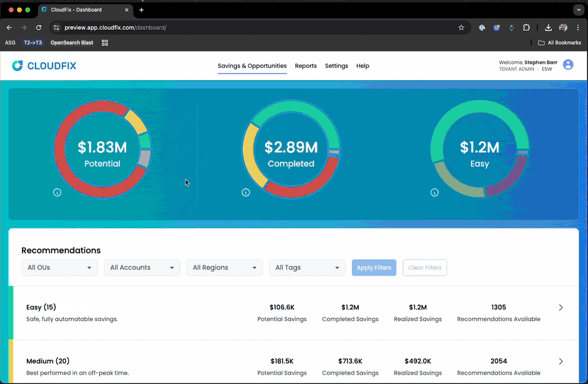The width and height of the screenshot is (588, 384).
Task: Open the Settings menu
Action: (336, 66)
